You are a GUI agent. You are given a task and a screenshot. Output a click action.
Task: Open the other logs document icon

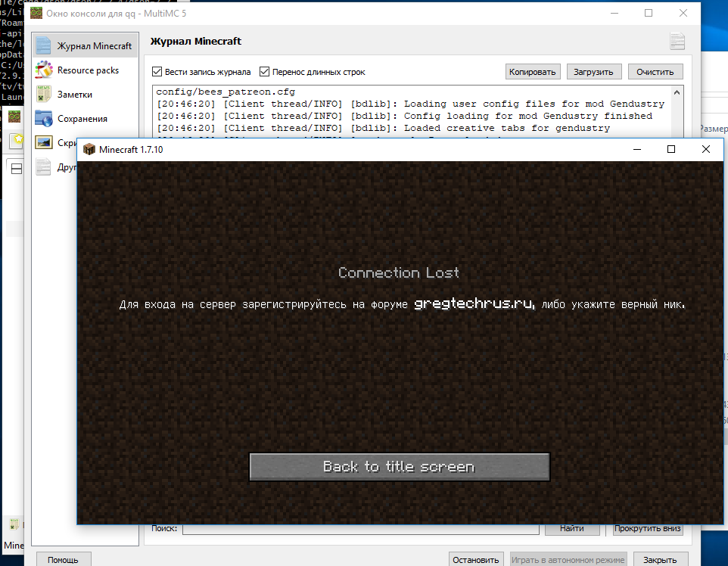tap(43, 166)
